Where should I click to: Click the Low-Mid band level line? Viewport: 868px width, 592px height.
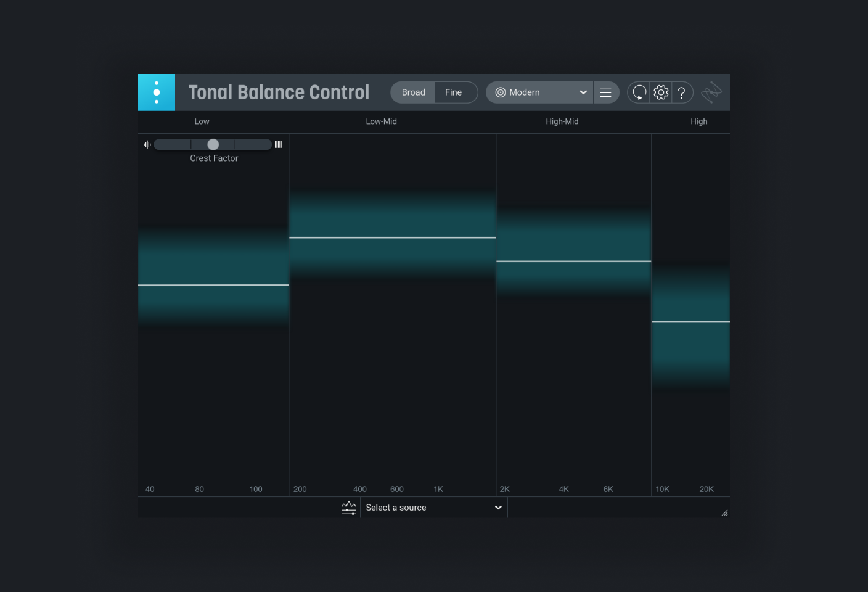click(393, 237)
